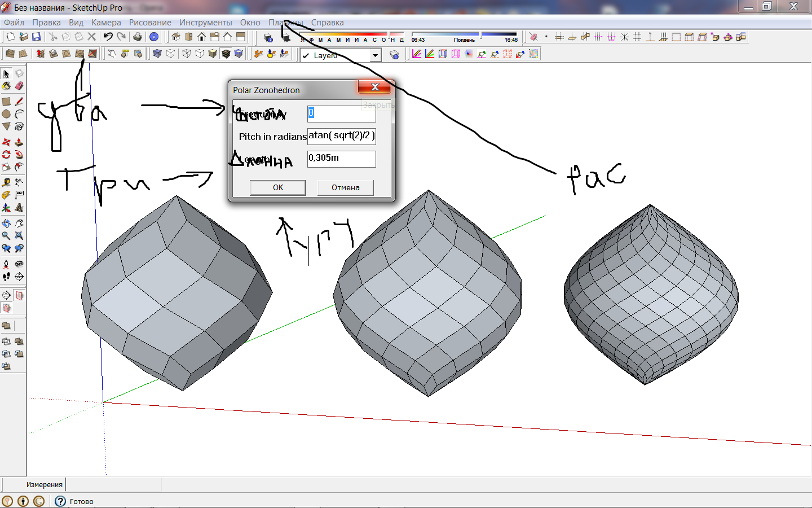Pick the Tape Measure tool
The height and width of the screenshot is (508, 812).
[x=6, y=182]
